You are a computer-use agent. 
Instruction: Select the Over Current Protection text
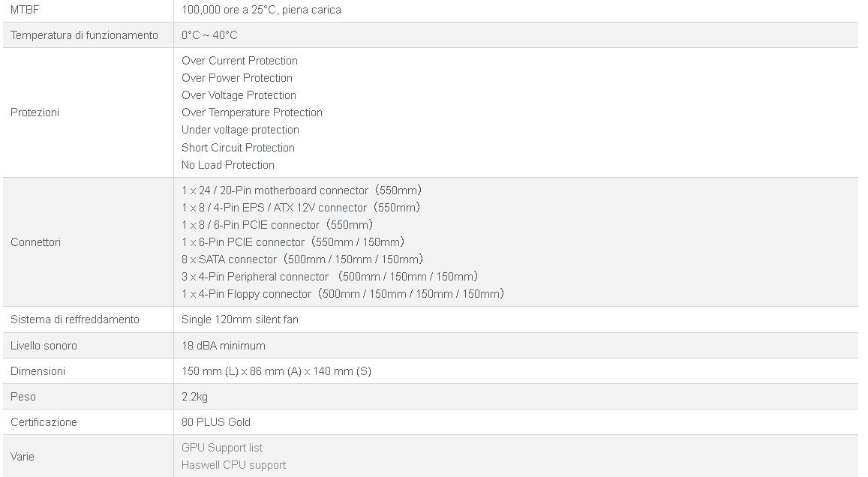(239, 61)
